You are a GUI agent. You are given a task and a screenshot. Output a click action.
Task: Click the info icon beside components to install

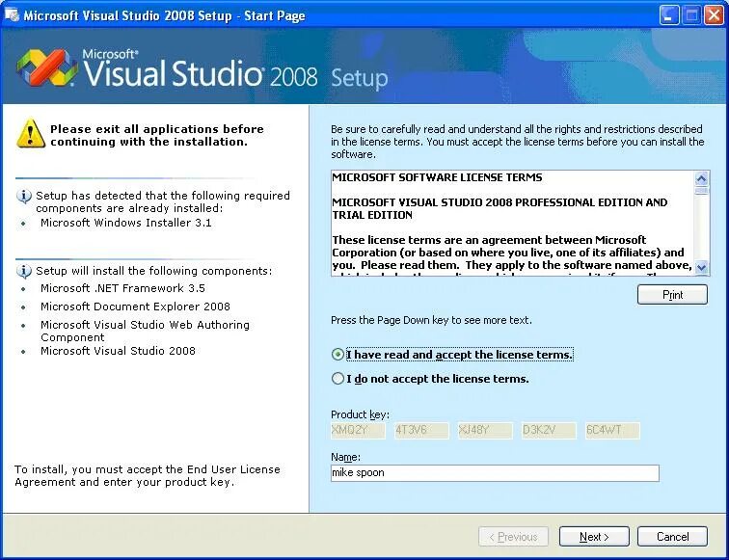24,271
